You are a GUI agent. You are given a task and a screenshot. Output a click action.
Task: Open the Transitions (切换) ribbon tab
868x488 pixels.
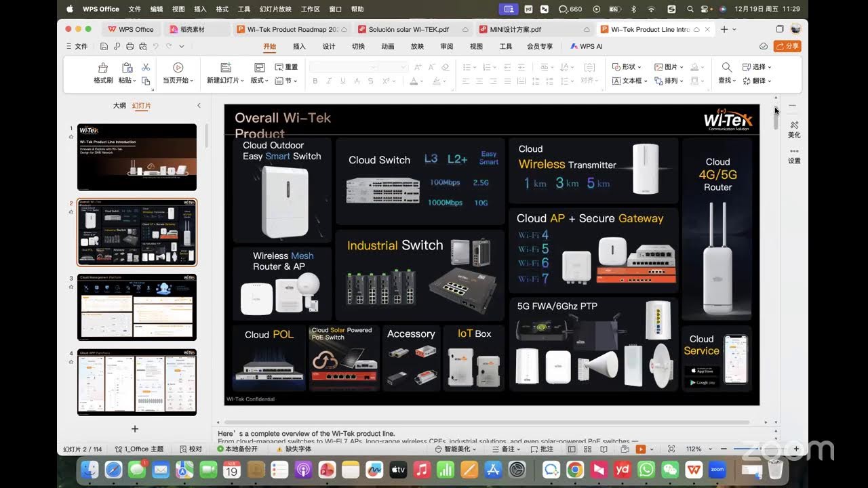pyautogui.click(x=358, y=46)
